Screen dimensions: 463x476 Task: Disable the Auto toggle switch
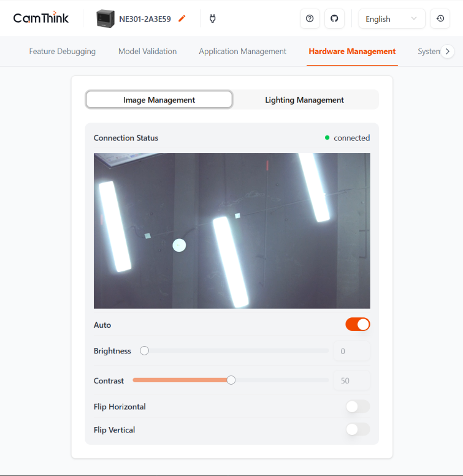358,325
